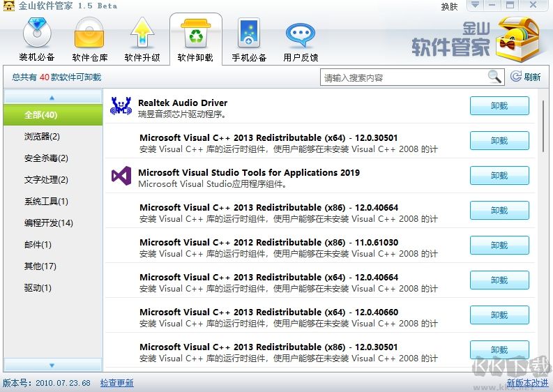
Task: Click the 瑞昱音频芯片驱动程序 description text
Action: tap(182, 114)
